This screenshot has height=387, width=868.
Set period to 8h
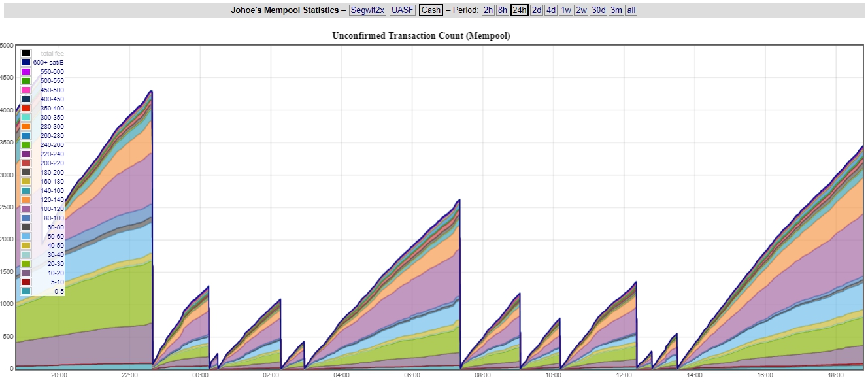coord(503,10)
